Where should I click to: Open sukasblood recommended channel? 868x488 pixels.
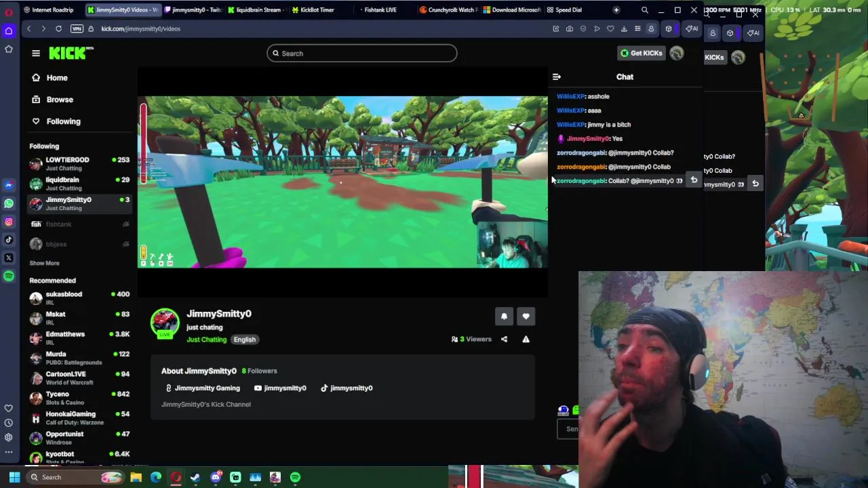[x=79, y=298]
